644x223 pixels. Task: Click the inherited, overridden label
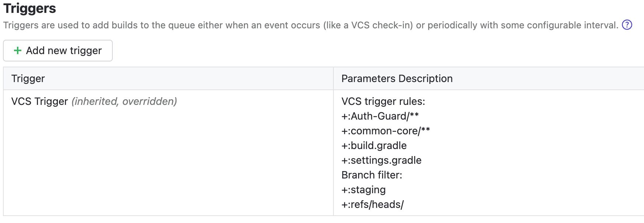[x=124, y=101]
